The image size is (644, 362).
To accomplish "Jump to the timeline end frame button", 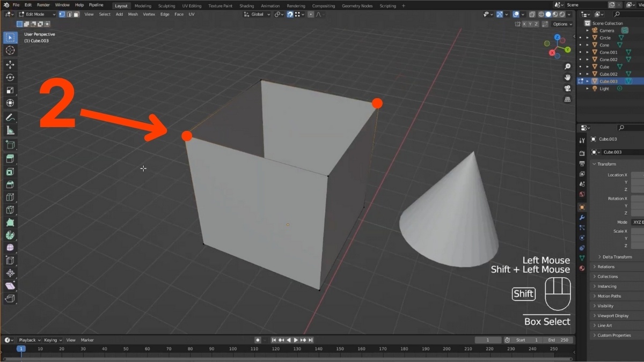I will click(x=310, y=340).
